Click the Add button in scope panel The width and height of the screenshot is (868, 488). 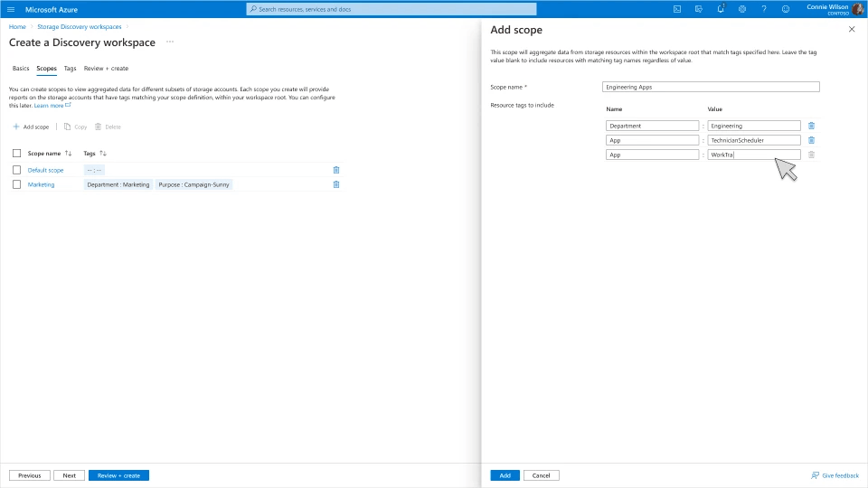[505, 475]
